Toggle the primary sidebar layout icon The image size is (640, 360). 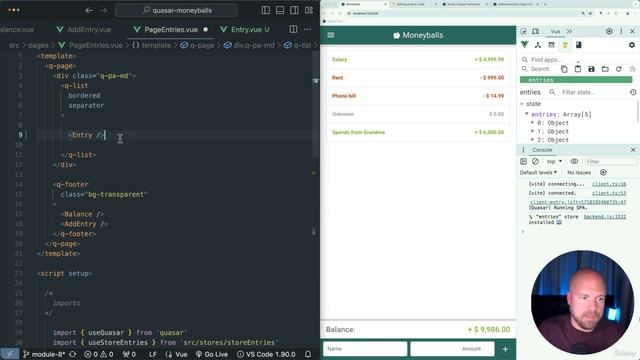click(265, 10)
